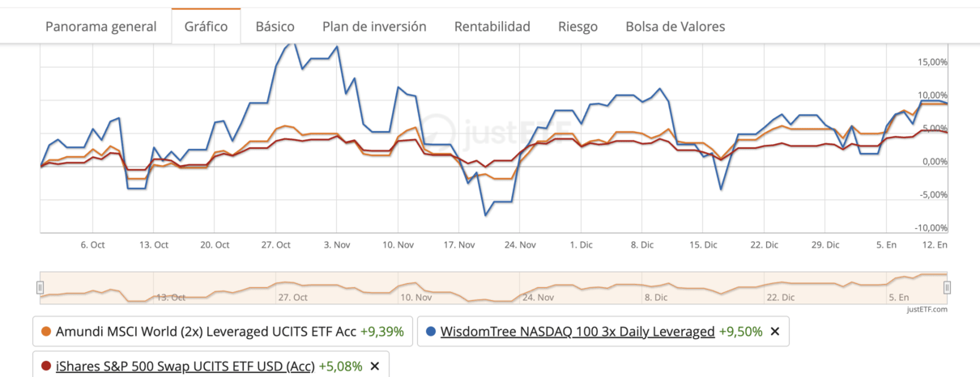Remove iShares S&P 500 Swap ETF

[x=374, y=366]
